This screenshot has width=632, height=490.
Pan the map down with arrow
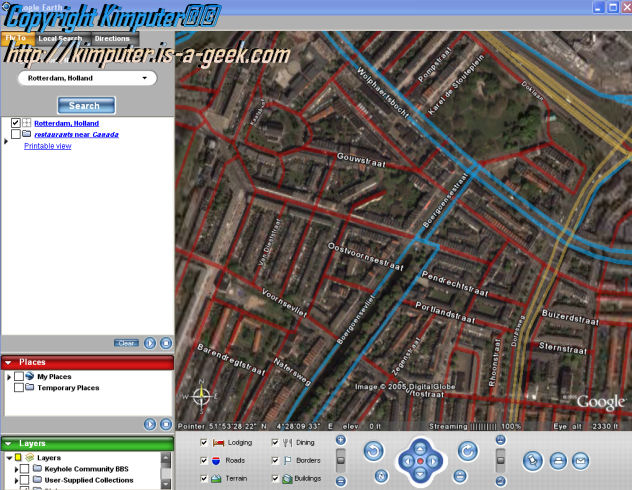[420, 474]
